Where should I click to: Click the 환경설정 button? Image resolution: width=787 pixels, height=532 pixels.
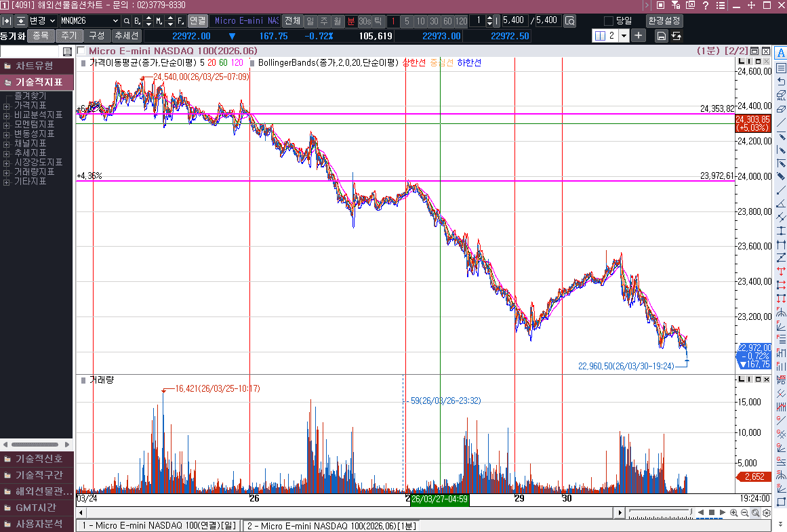pos(664,21)
